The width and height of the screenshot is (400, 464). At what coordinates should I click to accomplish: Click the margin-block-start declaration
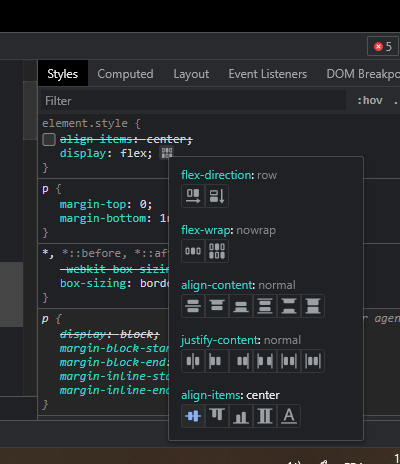click(114, 349)
